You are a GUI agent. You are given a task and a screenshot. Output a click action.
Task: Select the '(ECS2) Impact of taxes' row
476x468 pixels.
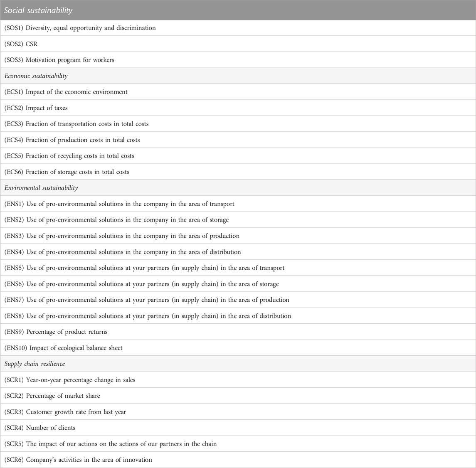238,108
